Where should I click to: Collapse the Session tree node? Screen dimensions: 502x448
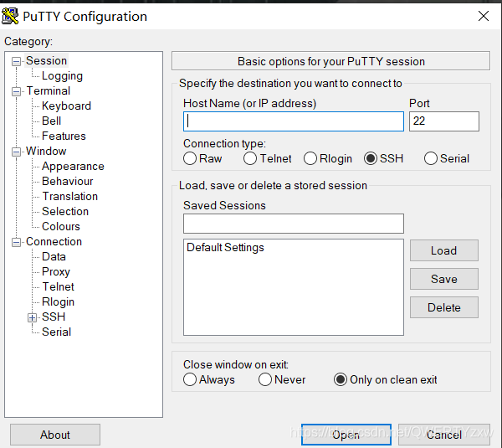pos(16,61)
